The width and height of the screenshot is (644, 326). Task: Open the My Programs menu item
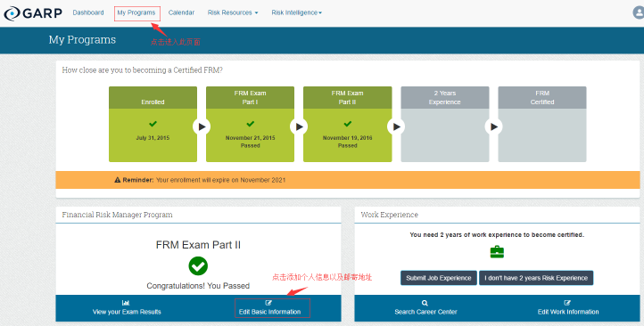pyautogui.click(x=136, y=12)
